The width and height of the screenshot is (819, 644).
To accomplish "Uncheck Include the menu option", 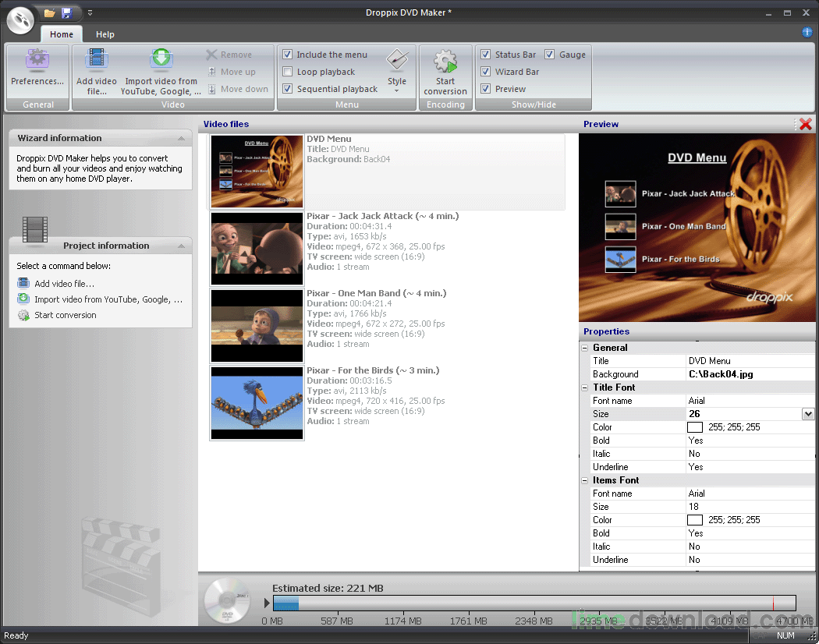I will (x=288, y=55).
